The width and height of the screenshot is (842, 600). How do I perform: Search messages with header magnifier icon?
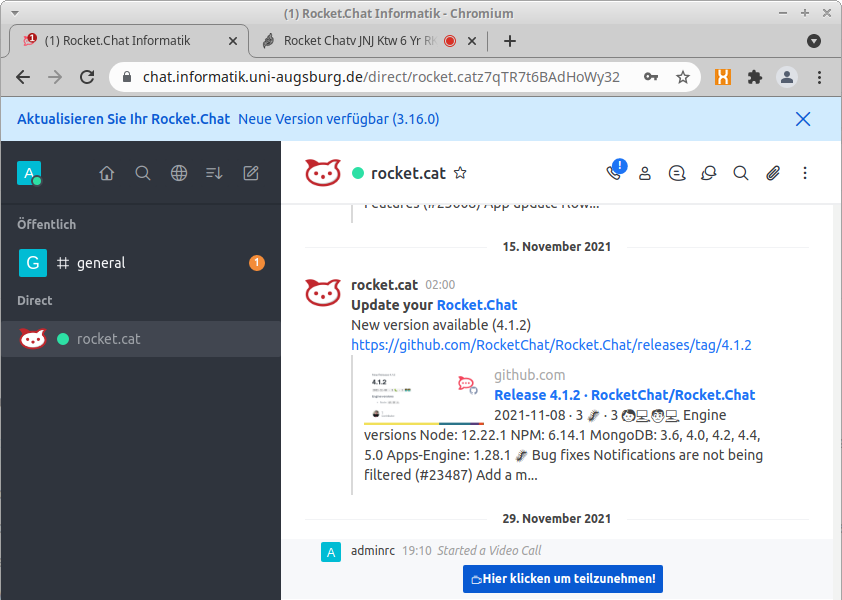tap(741, 173)
